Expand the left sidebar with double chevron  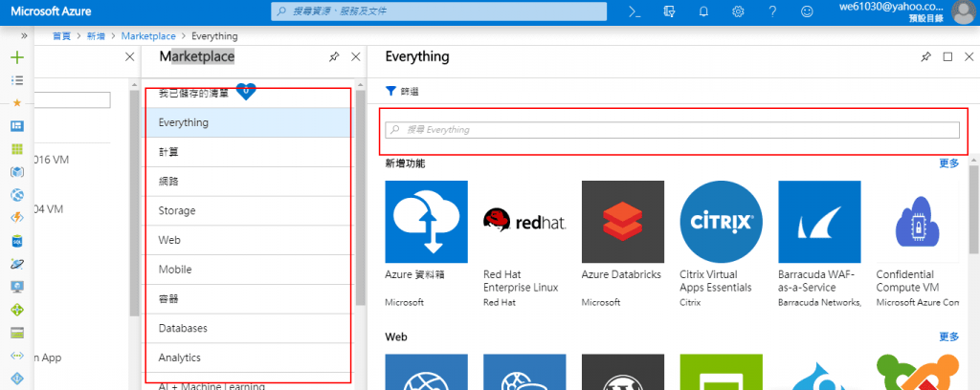point(24,36)
